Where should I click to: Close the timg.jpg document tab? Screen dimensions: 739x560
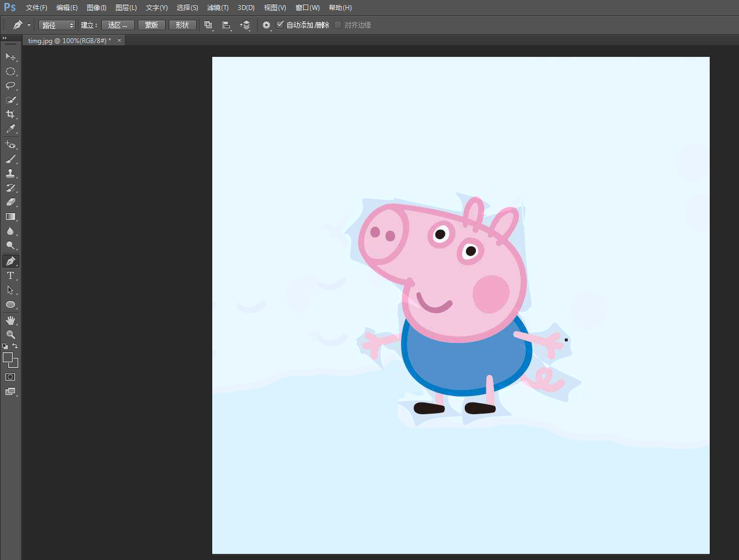119,40
